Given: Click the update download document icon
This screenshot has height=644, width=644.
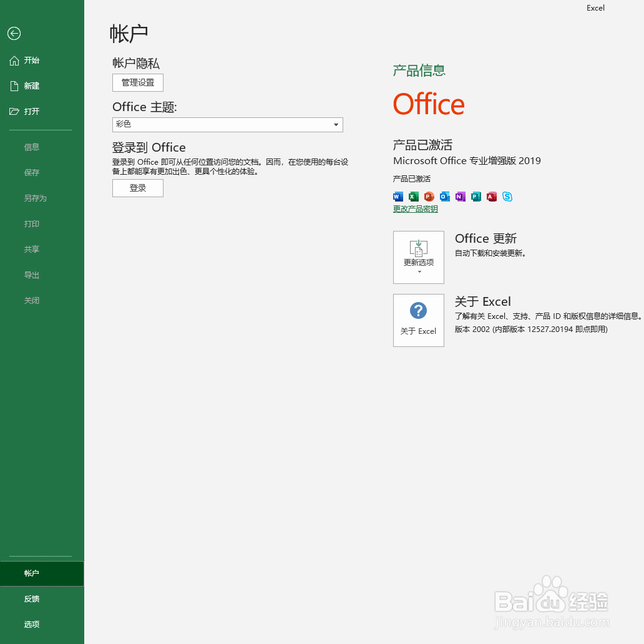Looking at the screenshot, I should pyautogui.click(x=419, y=248).
